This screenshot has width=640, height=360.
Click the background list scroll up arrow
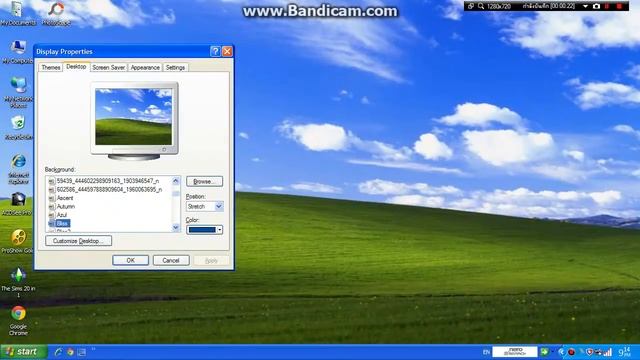[176, 181]
